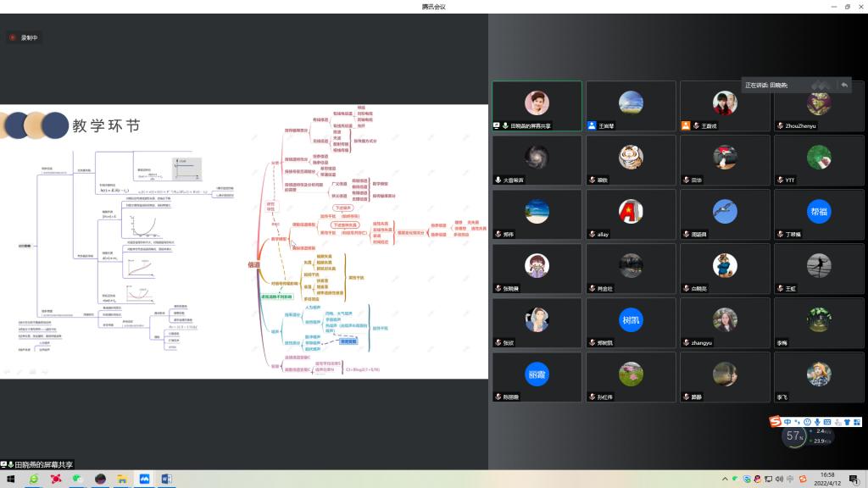Click the shared mind map slide
The height and width of the screenshot is (488, 868).
244,241
